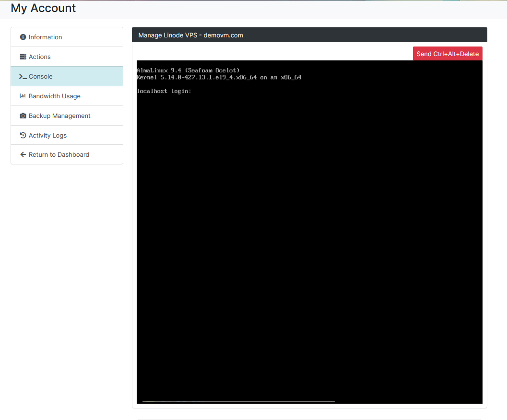This screenshot has width=507, height=420.
Task: Click the Backup Management camera icon
Action: tap(23, 116)
